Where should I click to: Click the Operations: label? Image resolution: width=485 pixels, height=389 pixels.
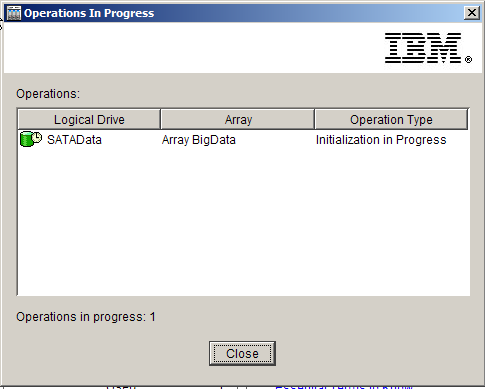[48, 94]
